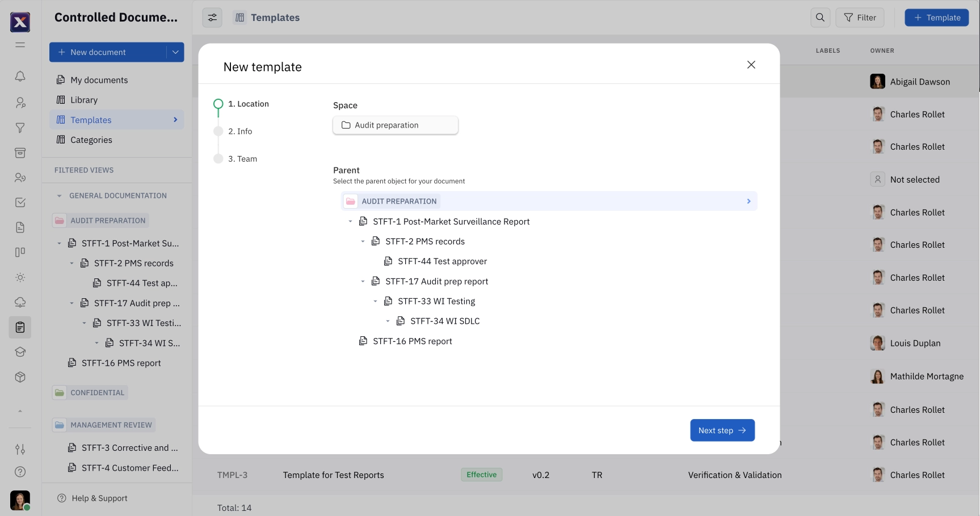Click the 3D box icon in sidebar

[20, 377]
